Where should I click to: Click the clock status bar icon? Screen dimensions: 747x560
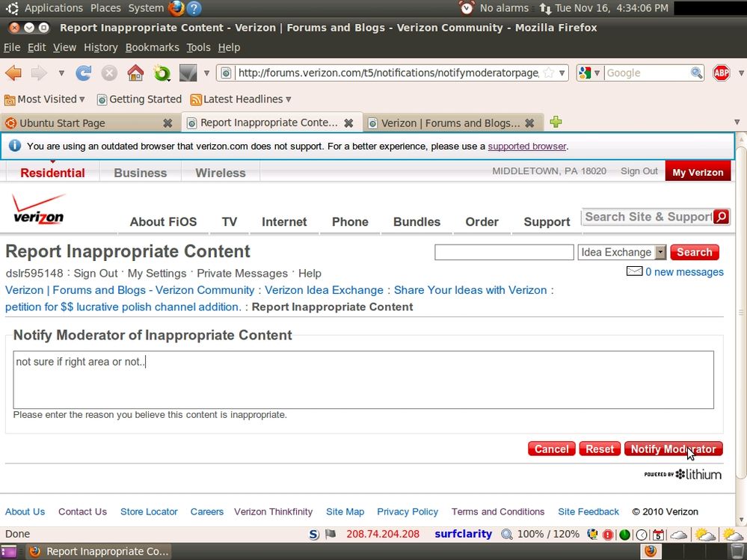(642, 535)
